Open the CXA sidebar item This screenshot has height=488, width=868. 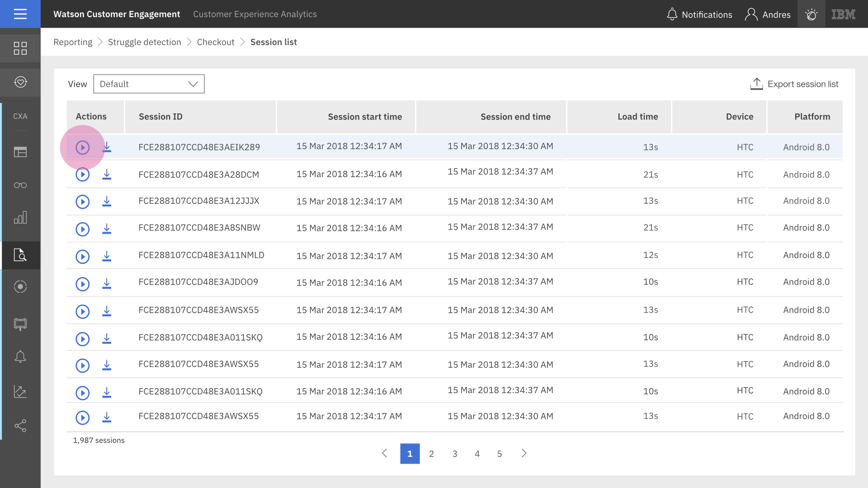coord(20,116)
